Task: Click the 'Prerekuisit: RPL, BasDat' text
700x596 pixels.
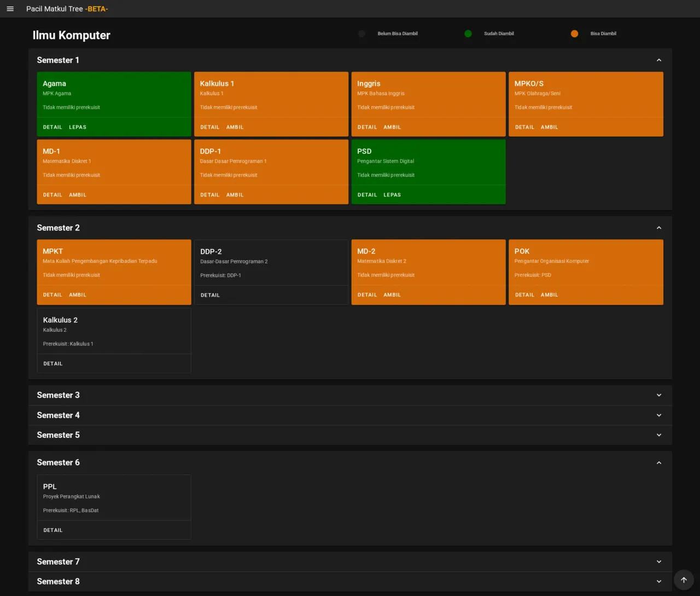Action: 71,511
